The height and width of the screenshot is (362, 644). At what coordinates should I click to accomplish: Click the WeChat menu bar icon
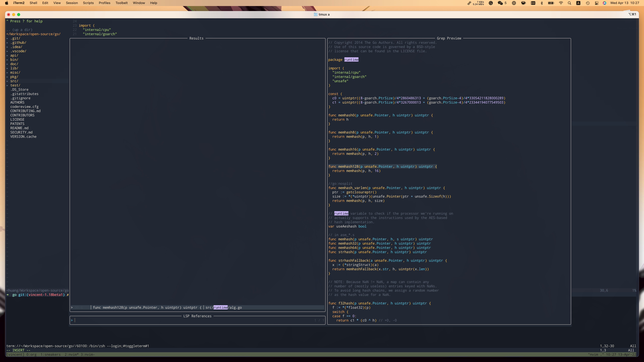[500, 3]
